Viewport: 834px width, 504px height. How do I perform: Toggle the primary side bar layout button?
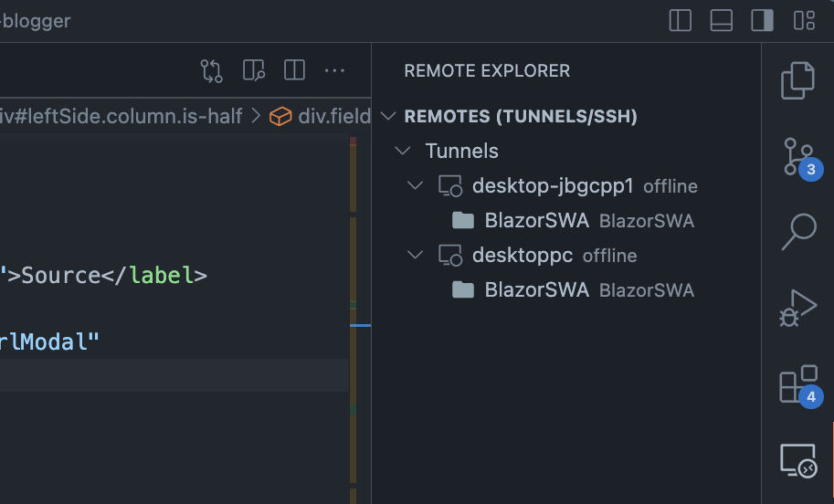681,20
